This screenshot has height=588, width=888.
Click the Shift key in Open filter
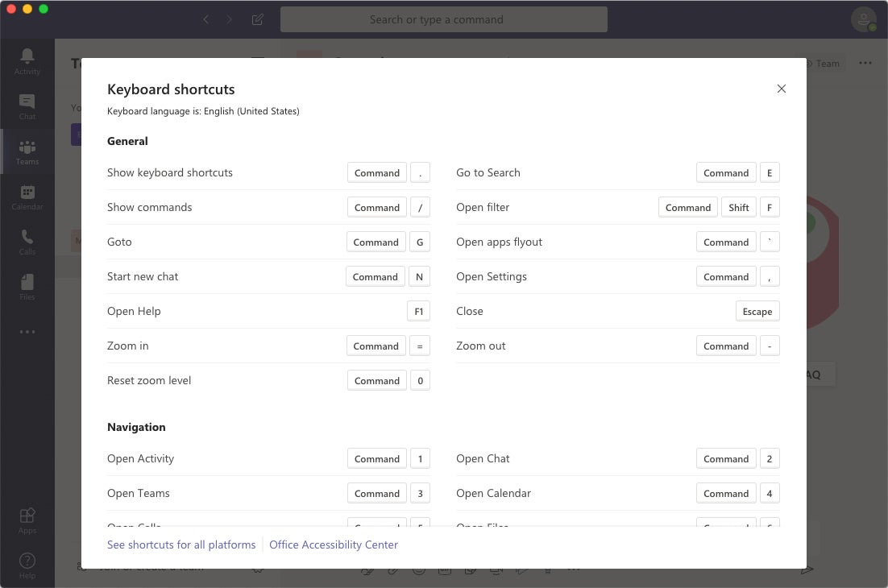point(738,207)
